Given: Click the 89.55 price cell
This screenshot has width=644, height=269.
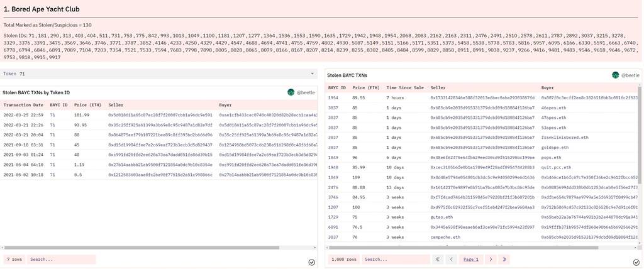Looking at the screenshot, I should (358, 98).
